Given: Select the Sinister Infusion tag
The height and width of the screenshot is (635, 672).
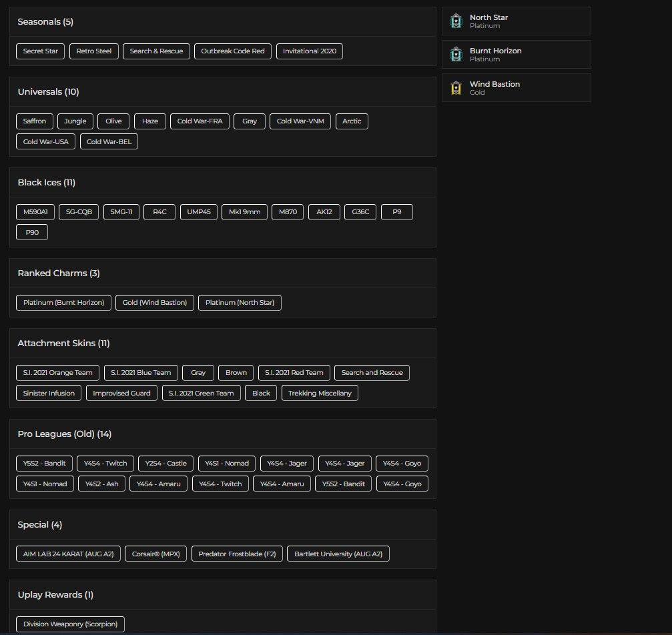Looking at the screenshot, I should (49, 394).
